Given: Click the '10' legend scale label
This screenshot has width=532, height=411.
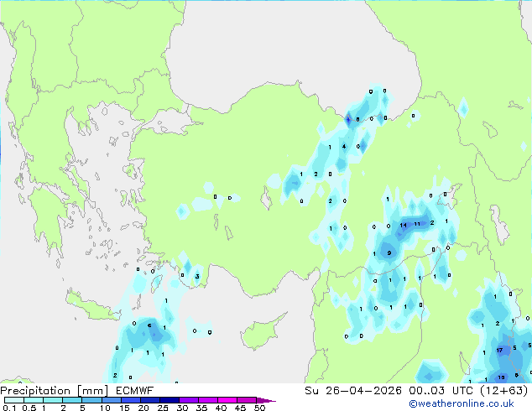Looking at the screenshot, I should (x=105, y=408).
